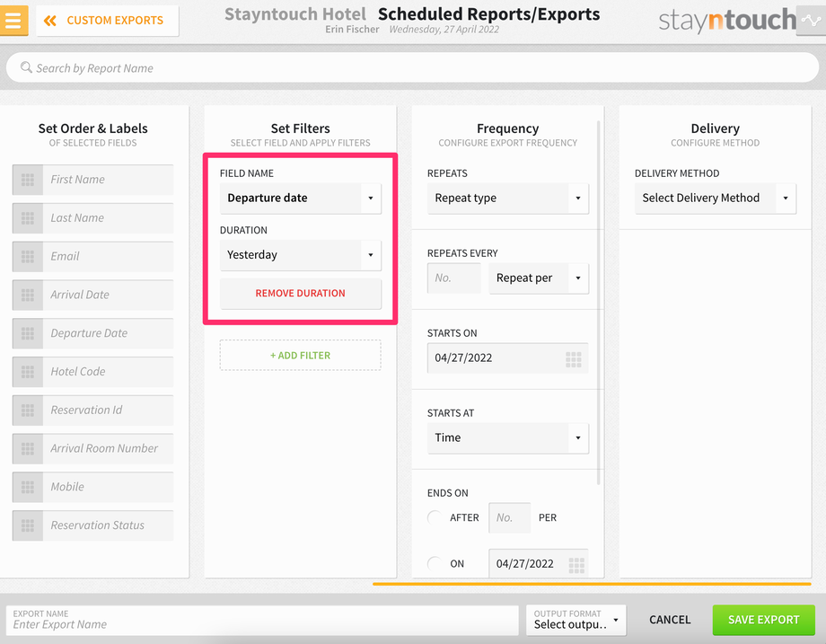This screenshot has width=826, height=644.
Task: Click the Mobile label field
Action: click(108, 488)
